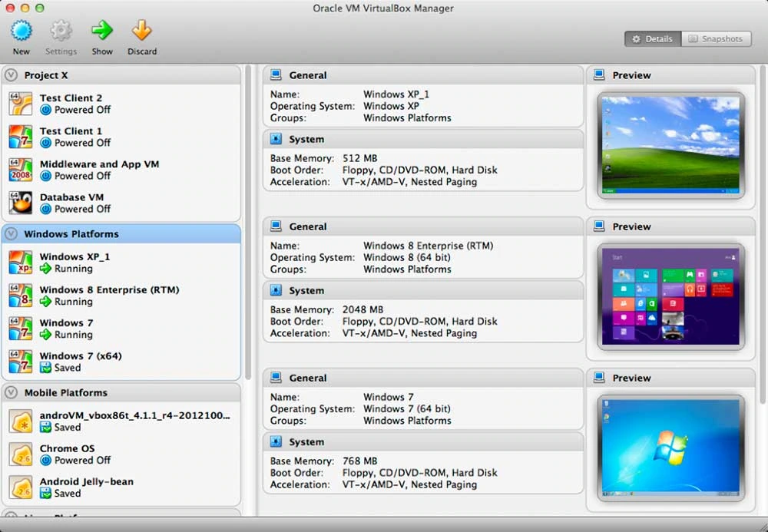The height and width of the screenshot is (532, 768).
Task: Select the Windows 8 Enterprise (RTM) icon
Action: pos(21,296)
